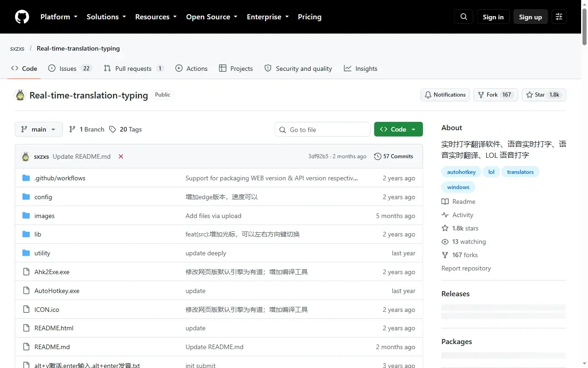Image resolution: width=588 pixels, height=368 pixels.
Task: Switch to the Issues tab
Action: (70, 69)
